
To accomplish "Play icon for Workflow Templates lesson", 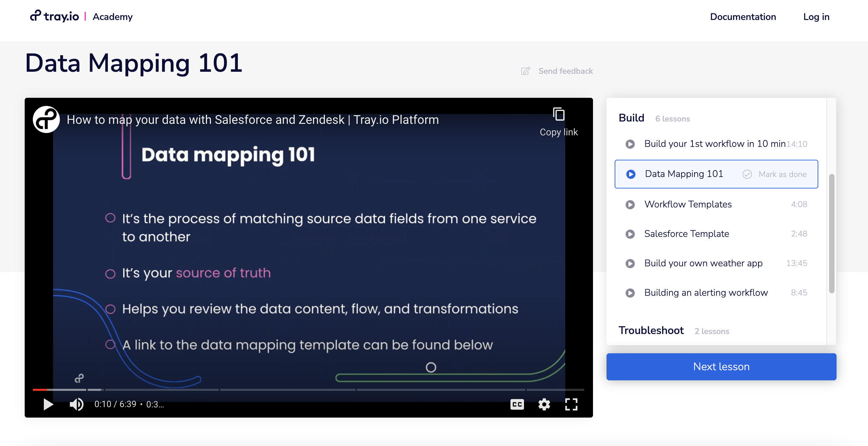I will pyautogui.click(x=630, y=204).
